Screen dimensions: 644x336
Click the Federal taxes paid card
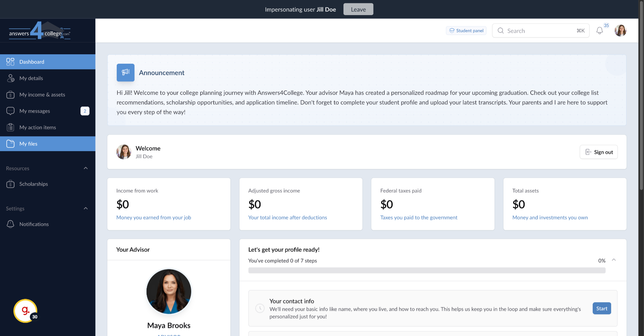click(x=433, y=204)
